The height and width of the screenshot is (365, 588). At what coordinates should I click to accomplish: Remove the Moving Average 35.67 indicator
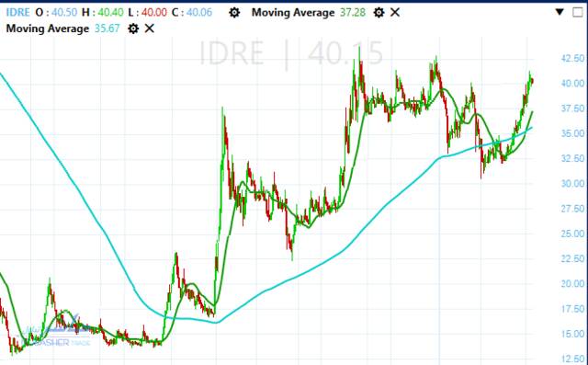point(149,29)
